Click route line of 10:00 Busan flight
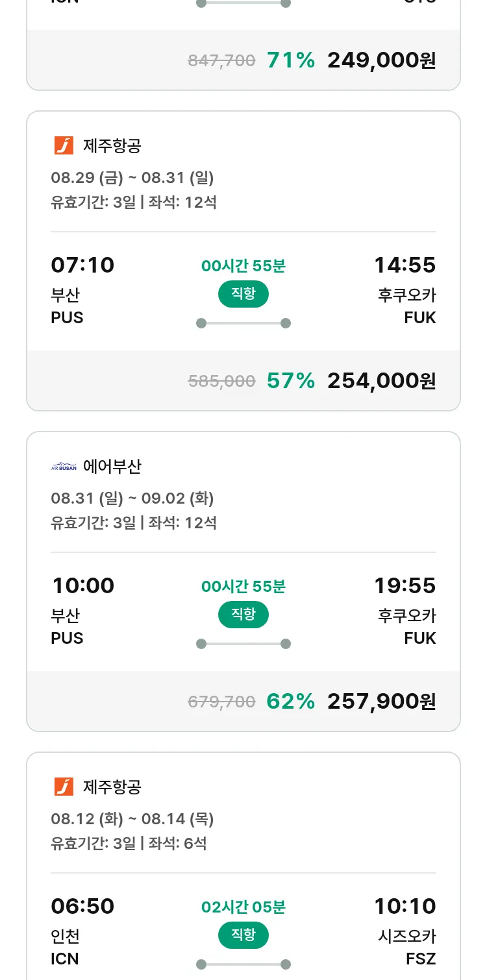The image size is (487, 980). 243,644
